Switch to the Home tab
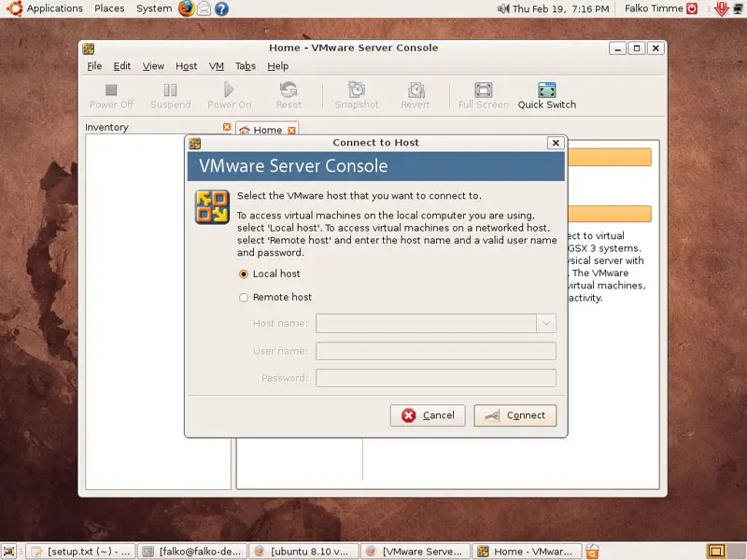The height and width of the screenshot is (560, 747). tap(267, 130)
